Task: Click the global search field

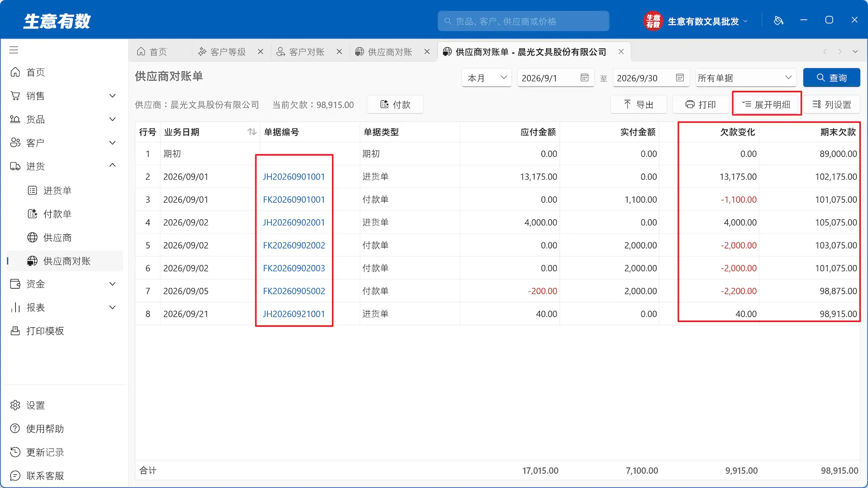Action: point(524,21)
